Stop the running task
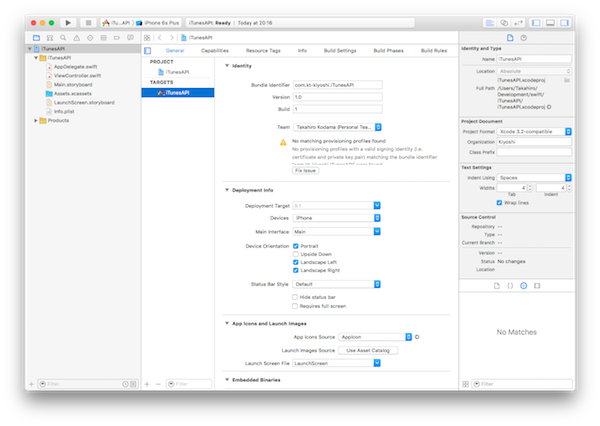The width and height of the screenshot is (600, 426). [88, 23]
